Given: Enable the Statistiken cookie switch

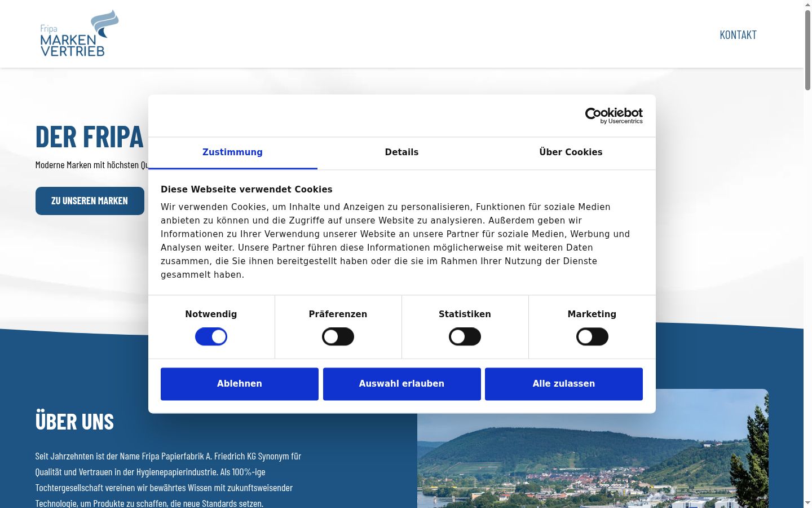Looking at the screenshot, I should (465, 337).
